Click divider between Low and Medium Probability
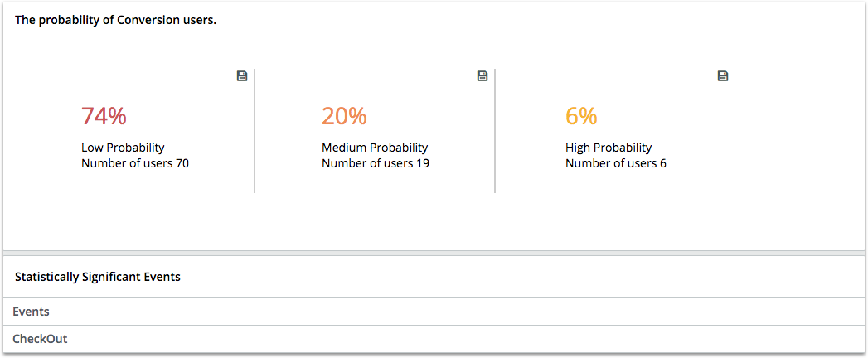Image resolution: width=868 pixels, height=358 pixels. point(255,131)
